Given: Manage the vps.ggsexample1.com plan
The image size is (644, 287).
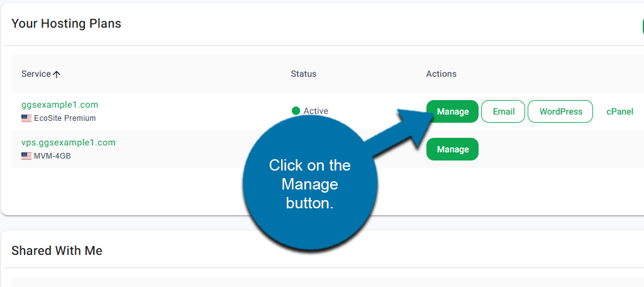Looking at the screenshot, I should [452, 149].
